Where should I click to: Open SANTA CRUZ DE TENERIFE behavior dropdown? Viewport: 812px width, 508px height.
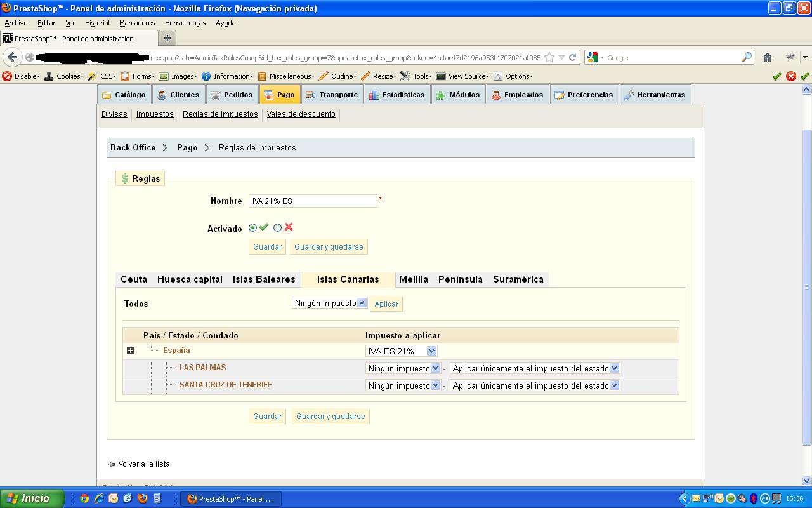click(x=535, y=385)
